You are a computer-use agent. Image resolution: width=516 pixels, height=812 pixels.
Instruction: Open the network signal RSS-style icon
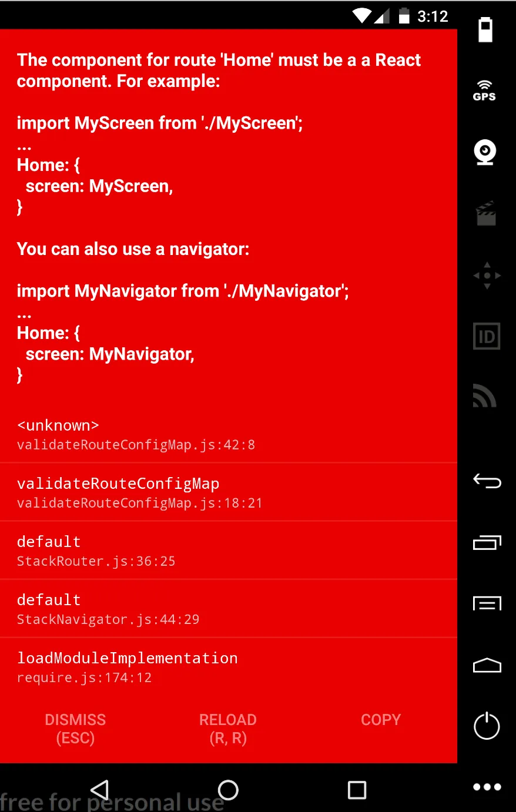coord(485,396)
